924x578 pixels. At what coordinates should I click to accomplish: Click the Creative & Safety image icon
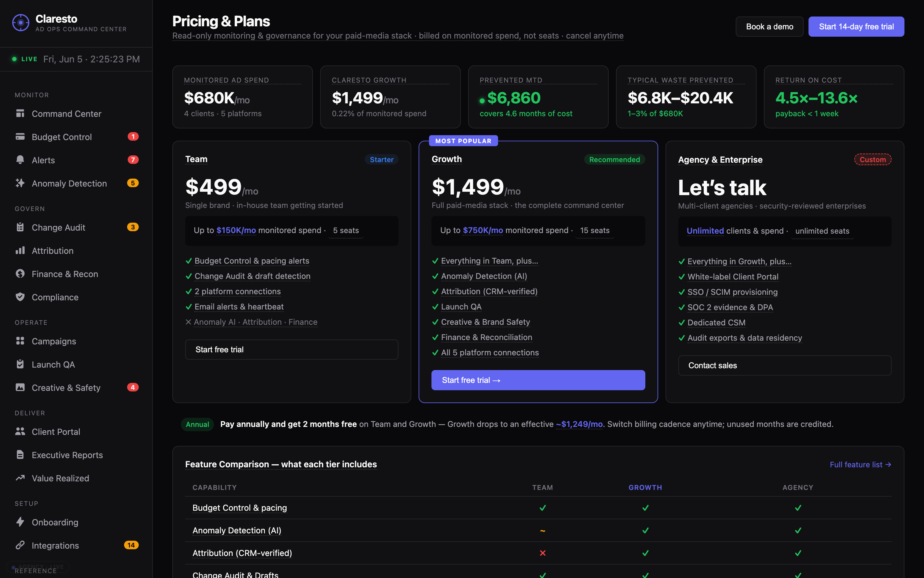pyautogui.click(x=20, y=387)
